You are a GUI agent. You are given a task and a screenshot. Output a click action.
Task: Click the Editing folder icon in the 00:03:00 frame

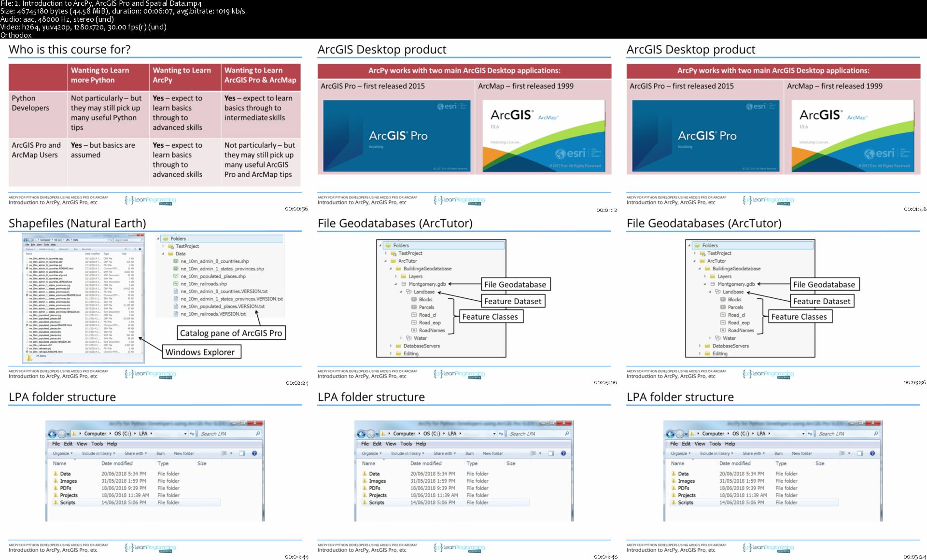point(398,353)
